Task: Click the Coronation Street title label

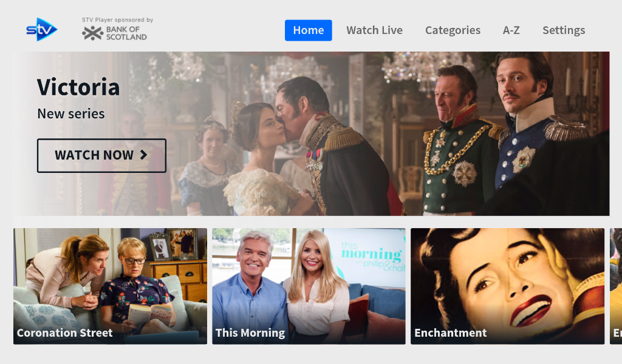Action: tap(64, 332)
